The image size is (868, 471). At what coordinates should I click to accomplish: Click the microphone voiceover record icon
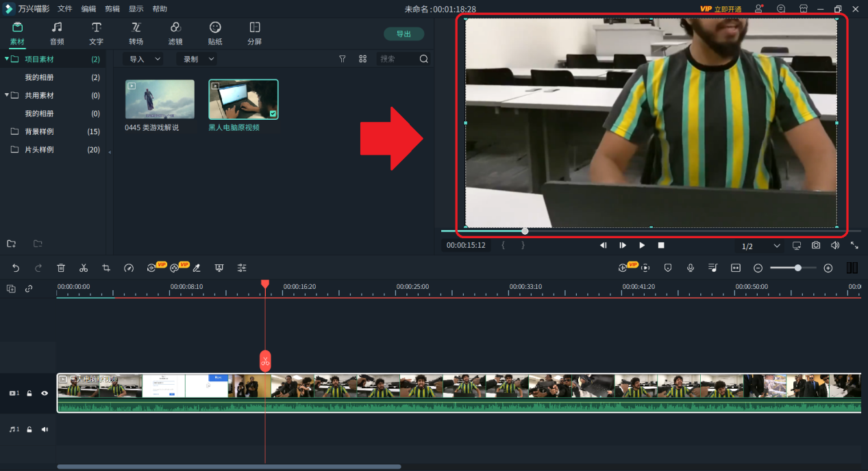(x=691, y=268)
